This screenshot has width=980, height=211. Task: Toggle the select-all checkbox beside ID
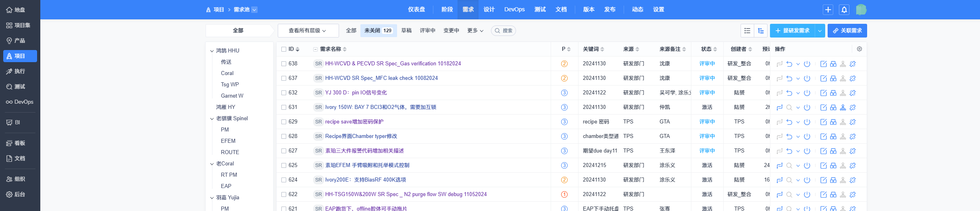click(284, 49)
